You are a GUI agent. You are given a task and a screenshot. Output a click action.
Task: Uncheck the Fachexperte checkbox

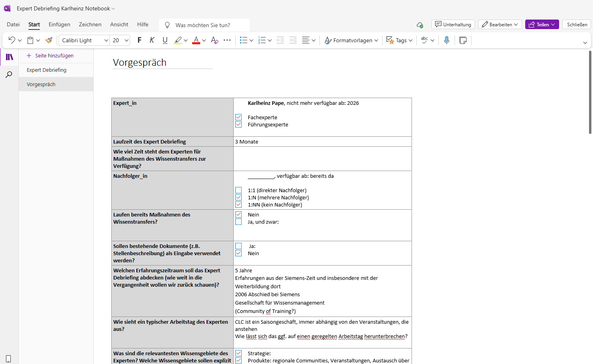tap(238, 117)
